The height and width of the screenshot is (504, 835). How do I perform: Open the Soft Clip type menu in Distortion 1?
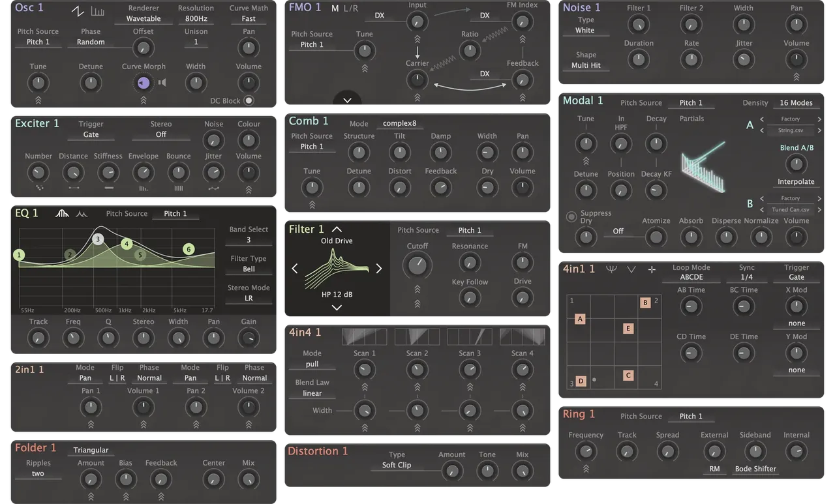pos(397,466)
